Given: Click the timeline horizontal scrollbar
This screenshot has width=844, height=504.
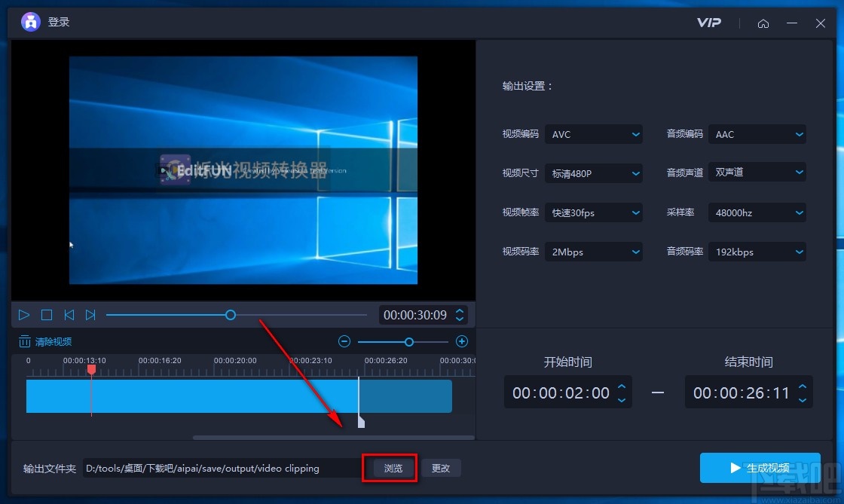Looking at the screenshot, I should (x=333, y=437).
